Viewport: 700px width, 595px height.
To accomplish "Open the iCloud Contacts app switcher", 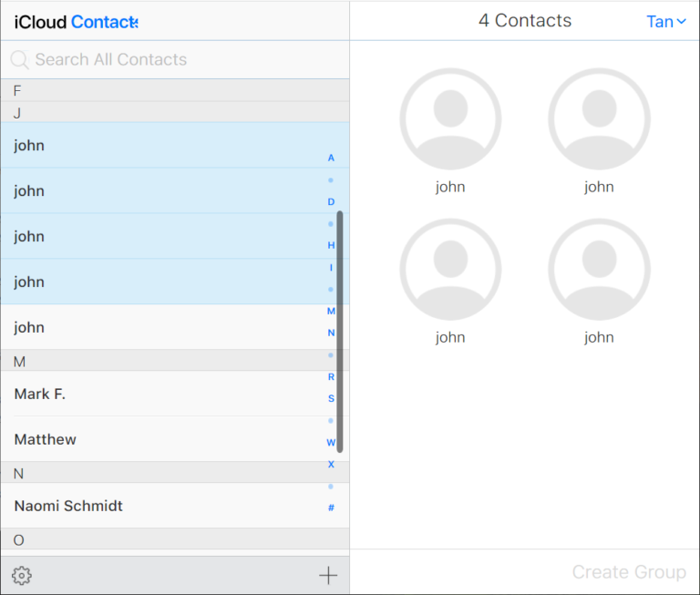I will click(x=104, y=21).
